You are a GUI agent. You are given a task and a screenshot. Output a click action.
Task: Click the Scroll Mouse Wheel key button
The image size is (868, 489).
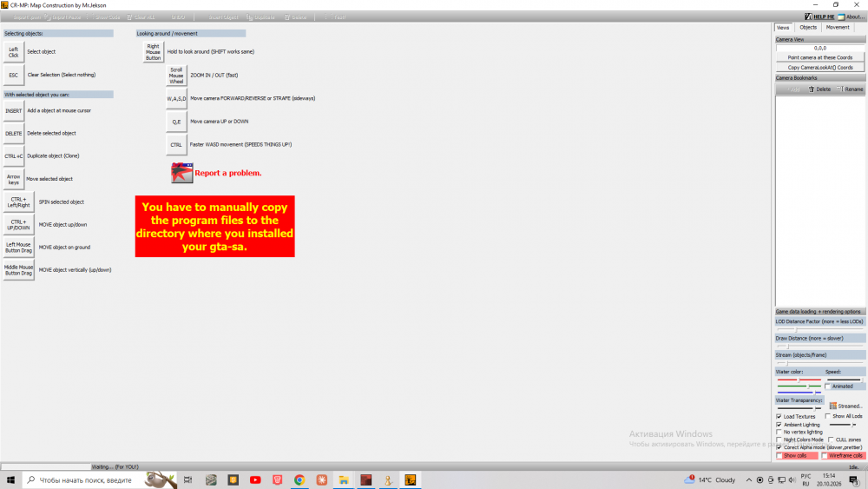(x=176, y=76)
